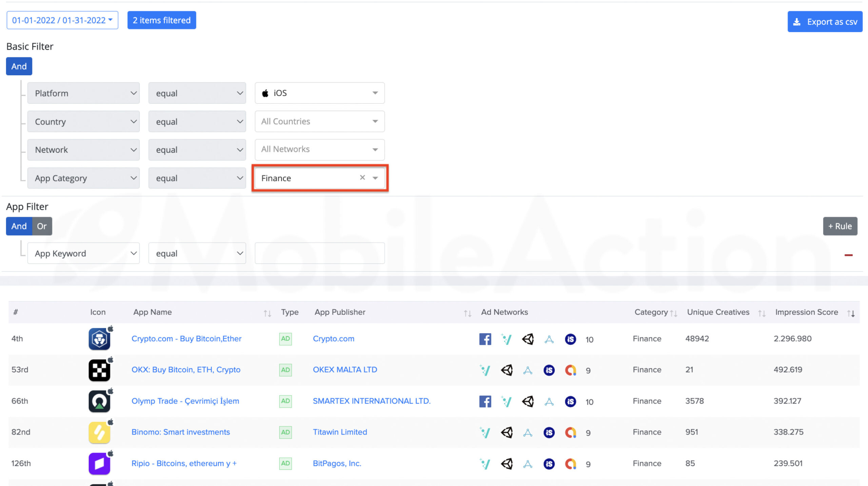Screen dimensions: 868x486
Task: Click Vungle network icon in Crypto.com row
Action: (x=506, y=339)
